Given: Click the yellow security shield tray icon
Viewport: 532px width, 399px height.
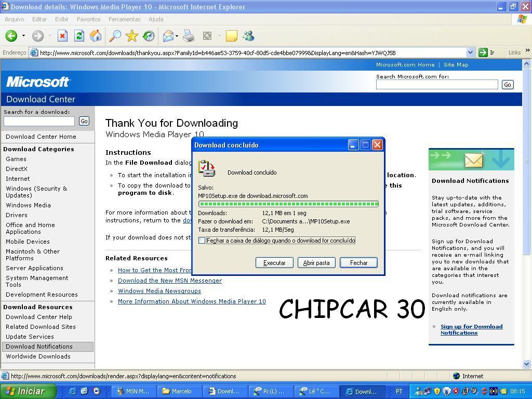Looking at the screenshot, I should tap(437, 391).
